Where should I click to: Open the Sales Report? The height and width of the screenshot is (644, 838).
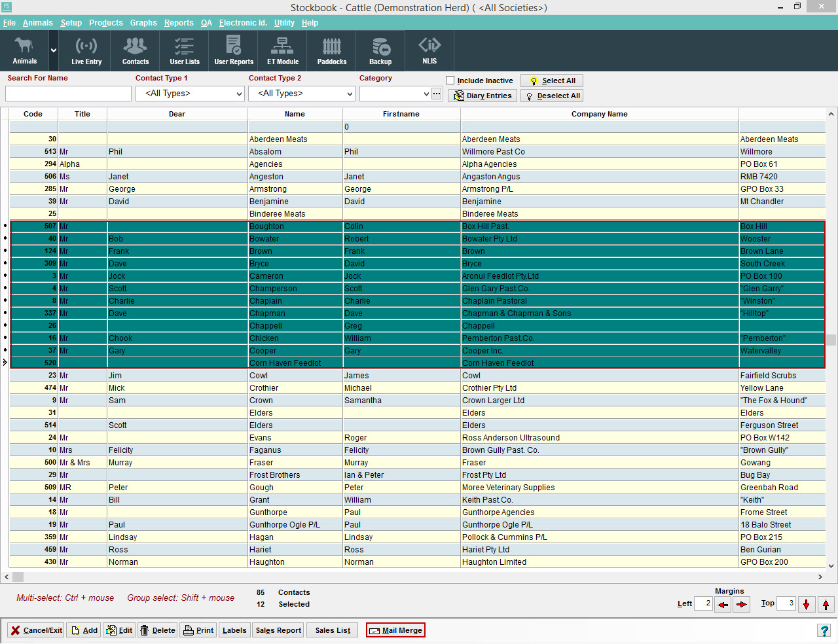pyautogui.click(x=278, y=630)
